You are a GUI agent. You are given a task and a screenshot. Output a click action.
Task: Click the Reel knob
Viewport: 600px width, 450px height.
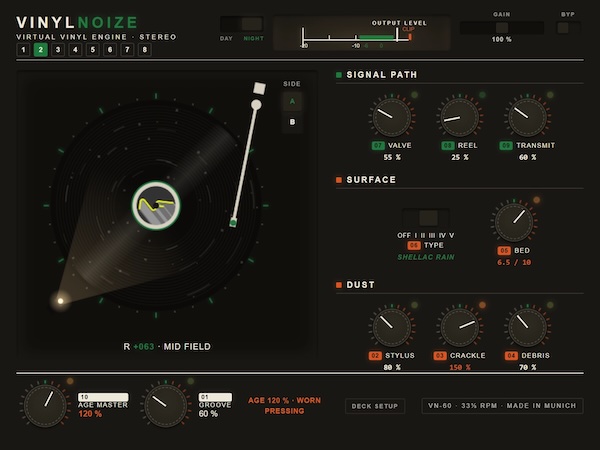[x=460, y=117]
